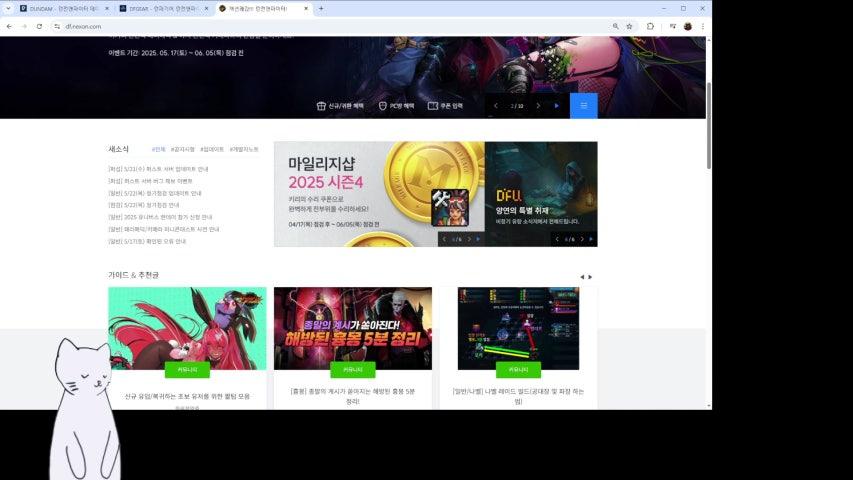The height and width of the screenshot is (480, 853).
Task: Show next hero banner slide (2/10)
Action: [538, 106]
